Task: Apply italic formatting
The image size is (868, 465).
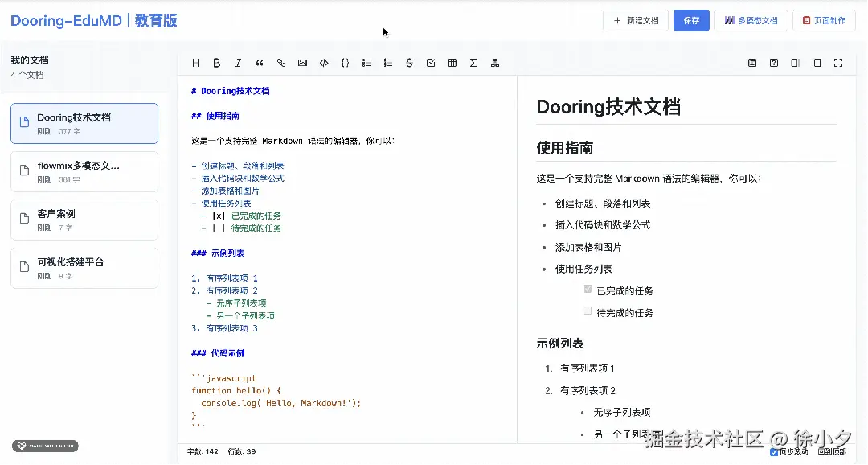Action: (x=238, y=64)
